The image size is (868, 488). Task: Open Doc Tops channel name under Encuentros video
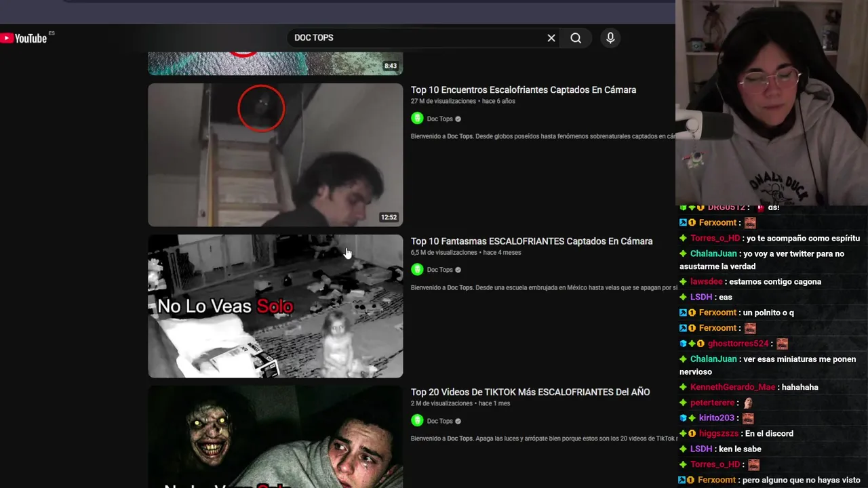[x=439, y=119]
